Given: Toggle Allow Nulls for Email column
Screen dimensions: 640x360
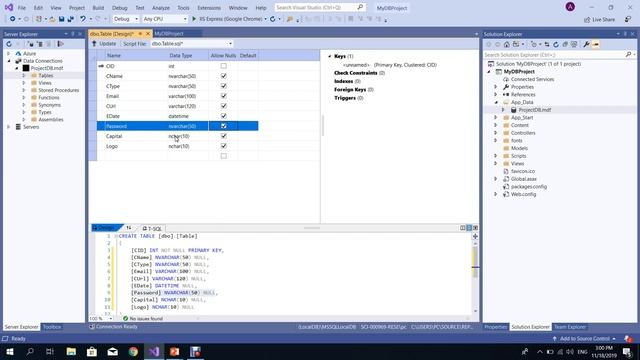Looking at the screenshot, I should click(x=224, y=96).
